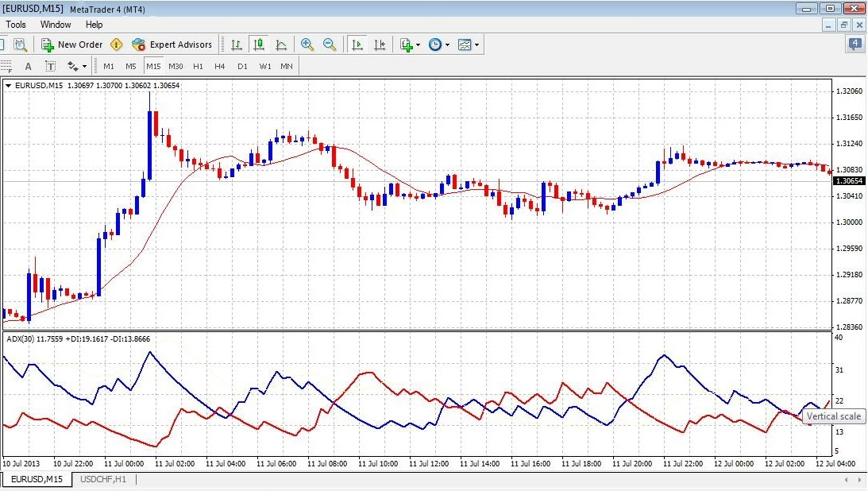
Task: Switch timeframe to D1
Action: pyautogui.click(x=242, y=67)
